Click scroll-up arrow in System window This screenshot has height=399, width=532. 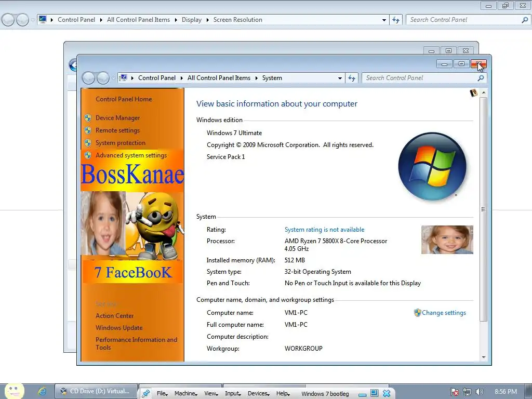(x=484, y=92)
